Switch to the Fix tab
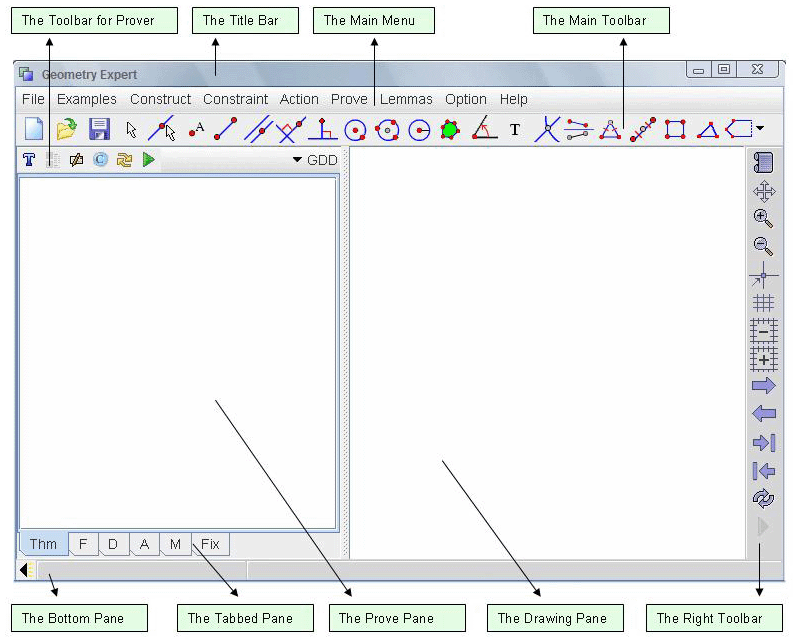Viewport: 793px width, 640px height. 210,544
